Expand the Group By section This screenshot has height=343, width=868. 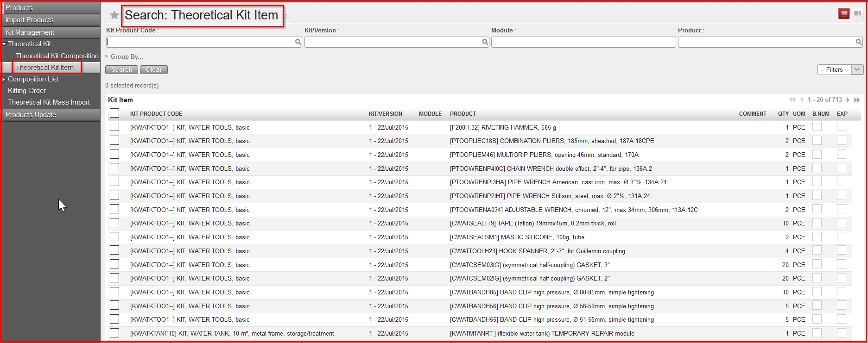click(124, 56)
